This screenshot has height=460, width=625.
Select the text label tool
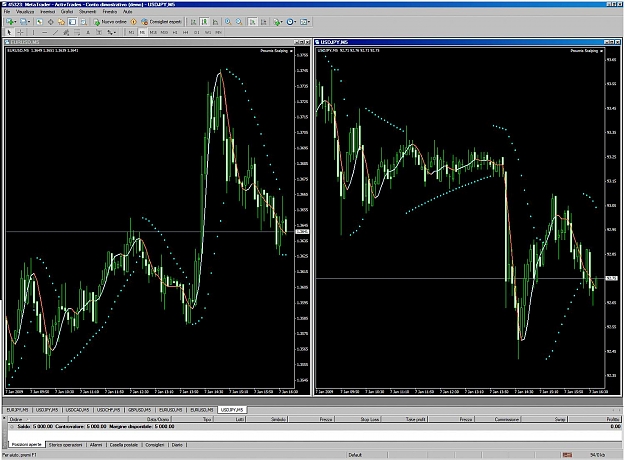[98, 32]
